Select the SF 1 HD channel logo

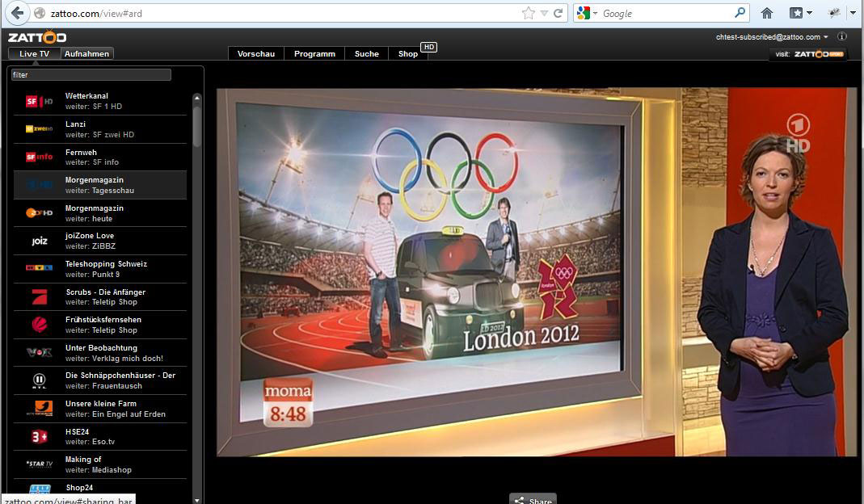pyautogui.click(x=39, y=101)
